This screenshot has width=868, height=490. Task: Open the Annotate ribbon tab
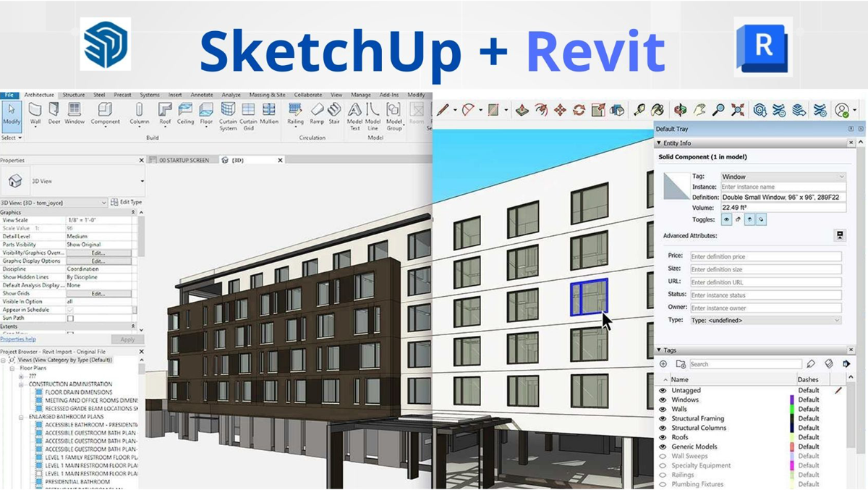202,95
